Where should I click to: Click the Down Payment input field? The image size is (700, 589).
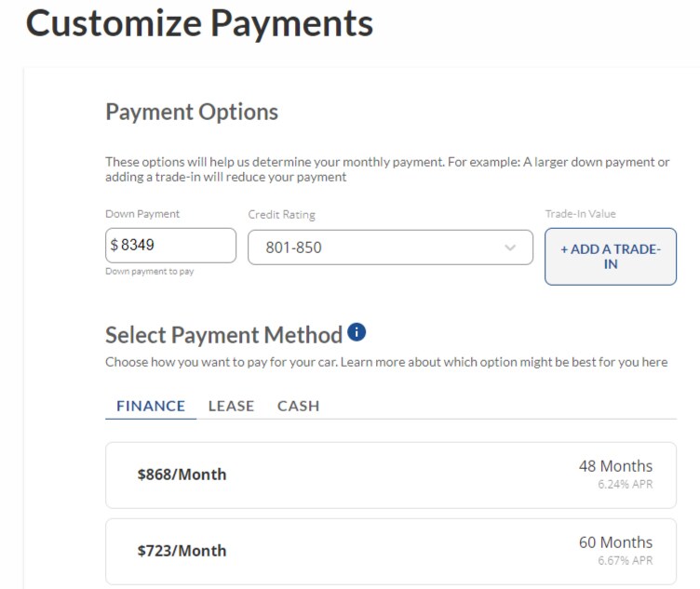point(170,246)
